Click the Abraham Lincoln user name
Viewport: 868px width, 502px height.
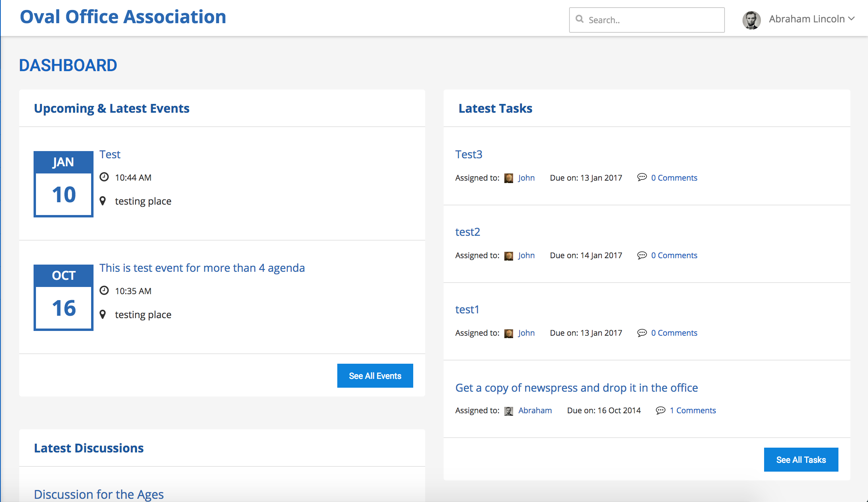click(806, 19)
